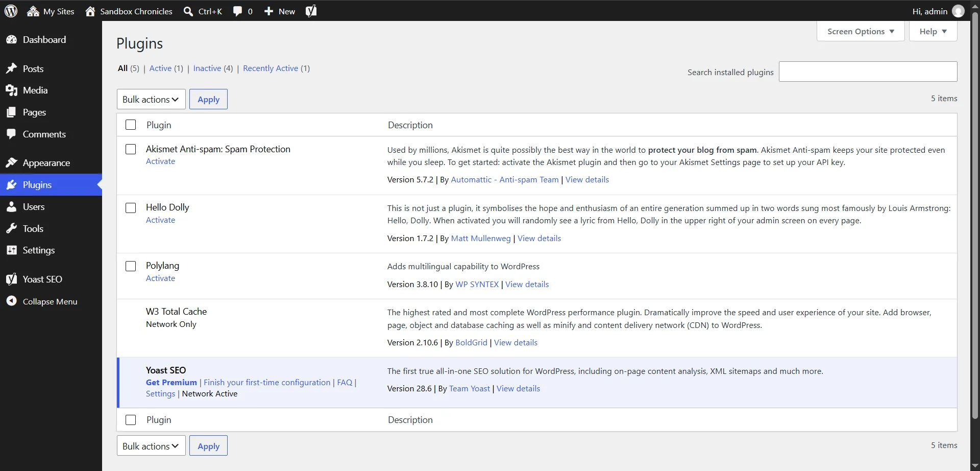Image resolution: width=980 pixels, height=471 pixels.
Task: Open the BoldGrid author link
Action: pos(471,343)
